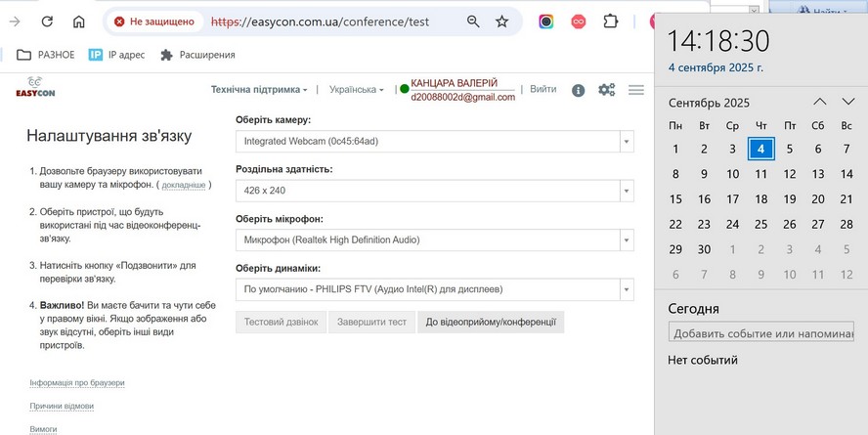The height and width of the screenshot is (435, 868).
Task: Open the Технічна підтримка menu
Action: coord(259,90)
